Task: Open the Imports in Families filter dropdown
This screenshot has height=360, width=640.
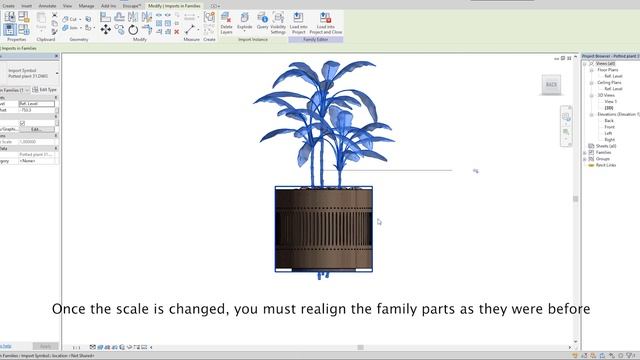Action: point(27,90)
